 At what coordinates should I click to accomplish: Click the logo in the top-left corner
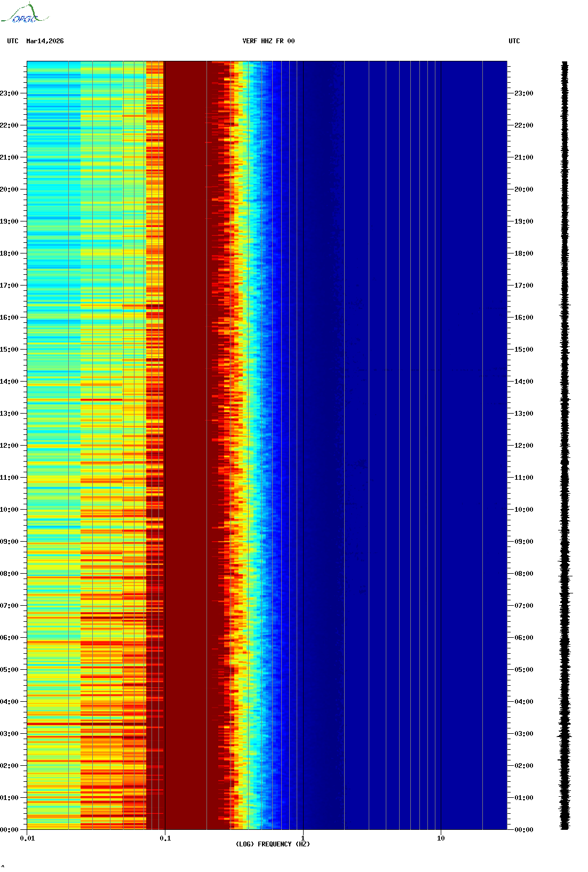(24, 14)
